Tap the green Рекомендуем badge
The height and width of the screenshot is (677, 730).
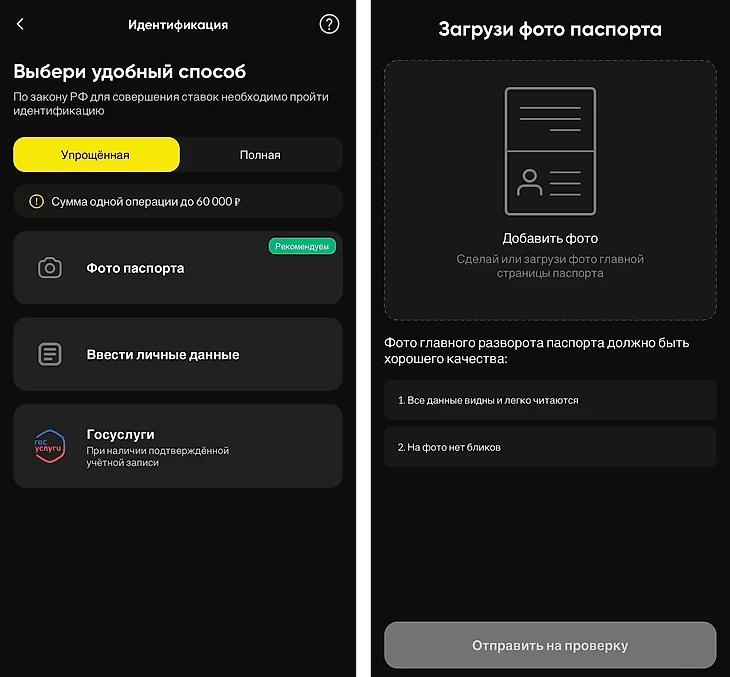point(302,246)
